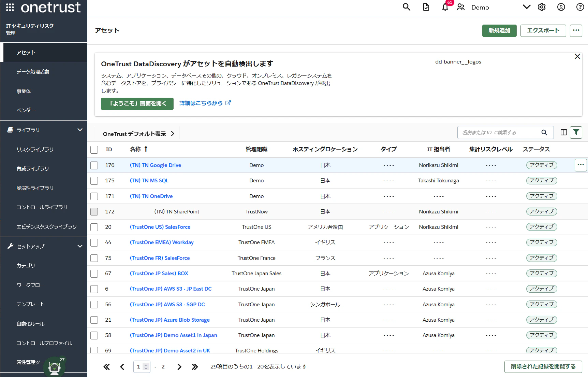
Task: Toggle the select-all checkbox in table header
Action: pos(94,150)
